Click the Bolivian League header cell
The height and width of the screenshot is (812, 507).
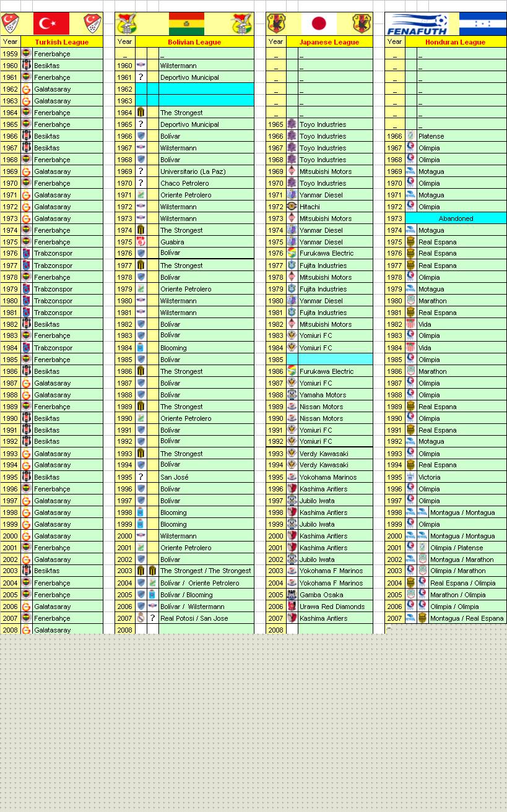(194, 42)
